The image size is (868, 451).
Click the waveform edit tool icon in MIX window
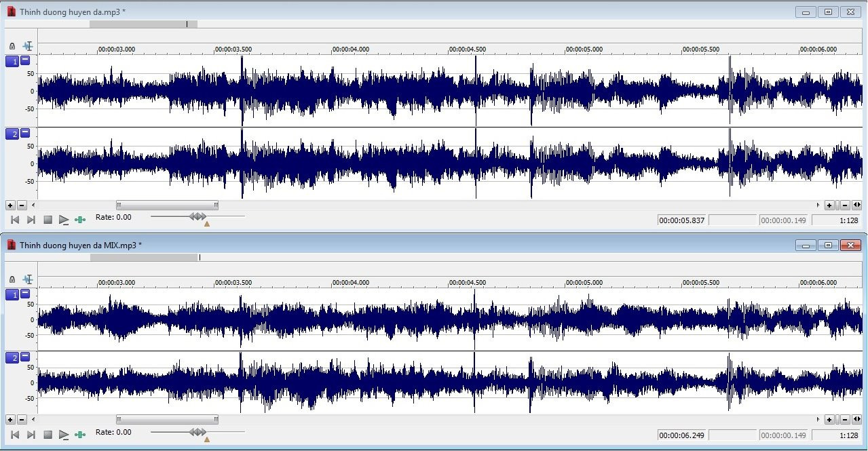[28, 279]
